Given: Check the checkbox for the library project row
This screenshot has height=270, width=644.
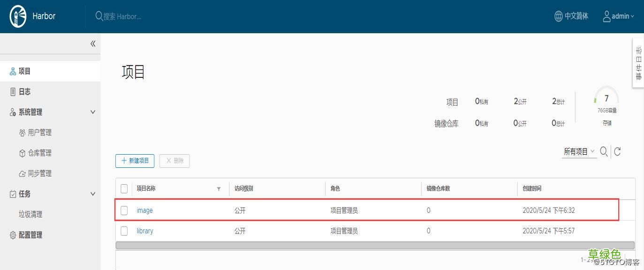Looking at the screenshot, I should tap(124, 231).
